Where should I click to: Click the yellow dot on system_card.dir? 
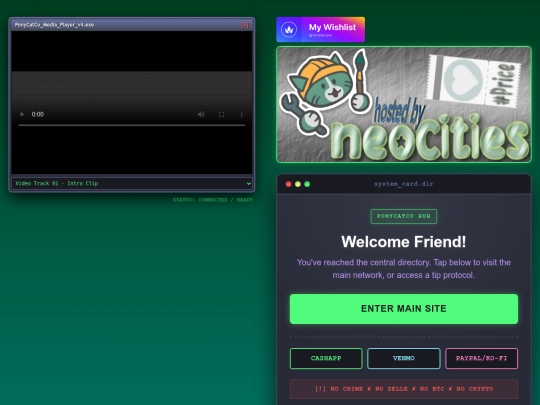point(298,184)
